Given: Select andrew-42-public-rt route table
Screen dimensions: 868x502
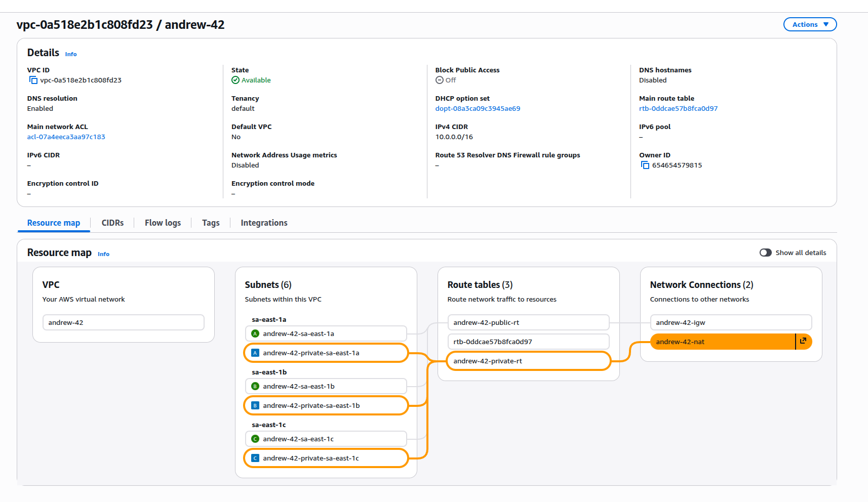Looking at the screenshot, I should coord(528,323).
